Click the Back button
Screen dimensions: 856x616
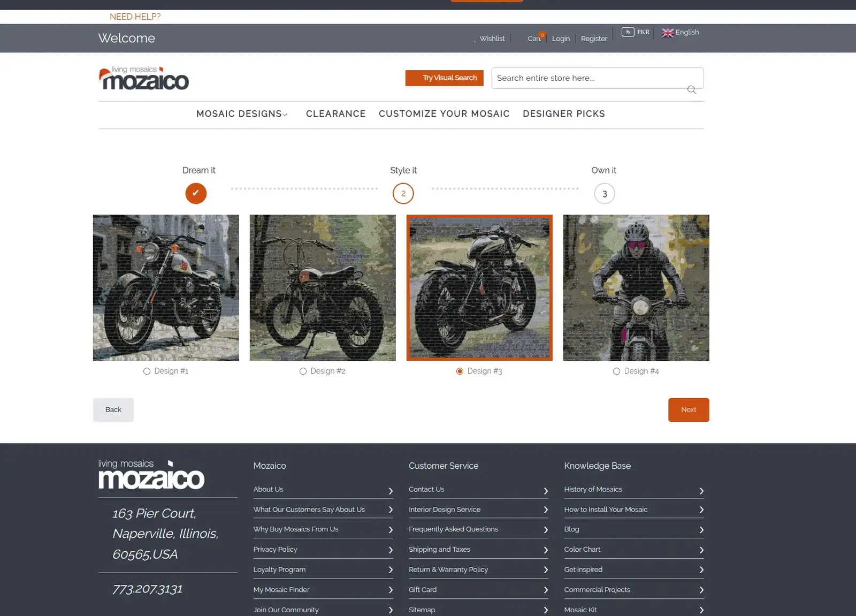pyautogui.click(x=113, y=410)
